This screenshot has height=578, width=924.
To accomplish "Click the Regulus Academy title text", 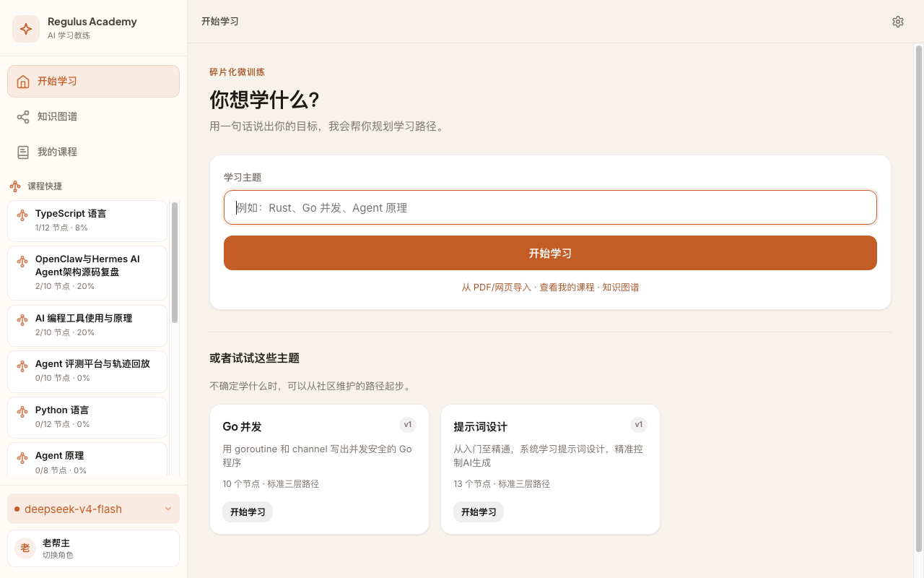I will coord(92,22).
